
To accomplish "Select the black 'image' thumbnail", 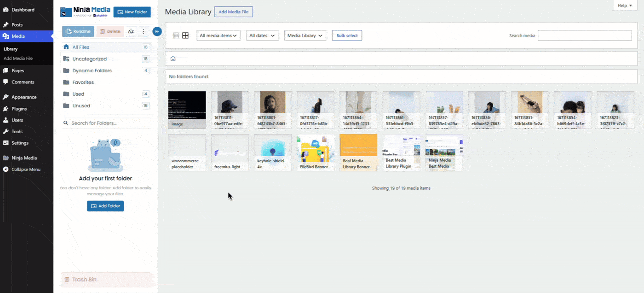I will click(187, 110).
